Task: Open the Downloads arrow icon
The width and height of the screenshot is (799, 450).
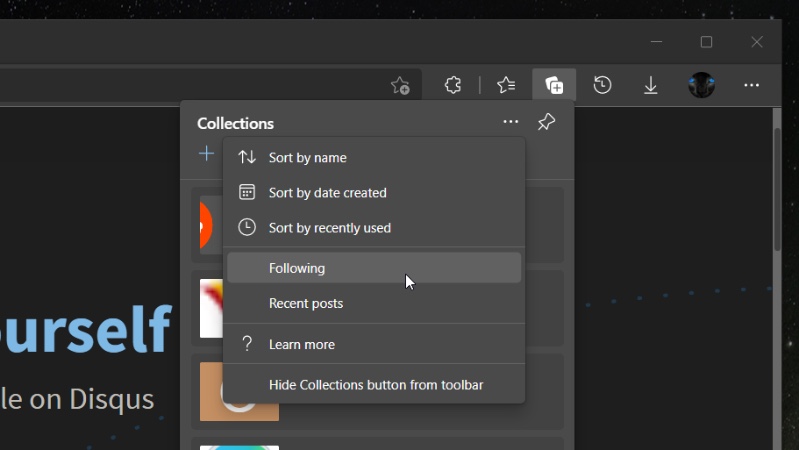Action: [x=650, y=86]
